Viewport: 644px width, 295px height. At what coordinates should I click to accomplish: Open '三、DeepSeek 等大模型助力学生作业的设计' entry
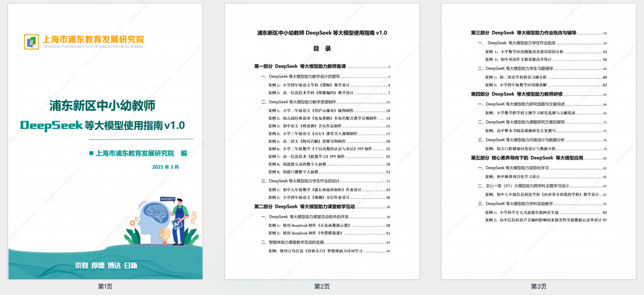click(x=326, y=181)
